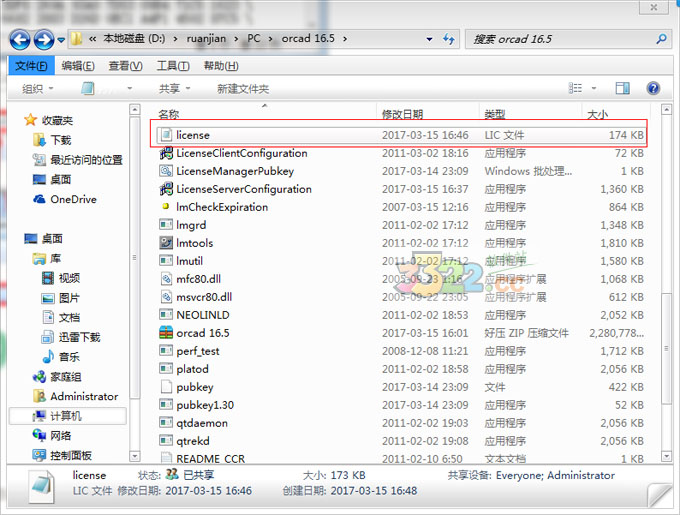Toggle the preview pane icon
The width and height of the screenshot is (680, 515).
tap(623, 88)
